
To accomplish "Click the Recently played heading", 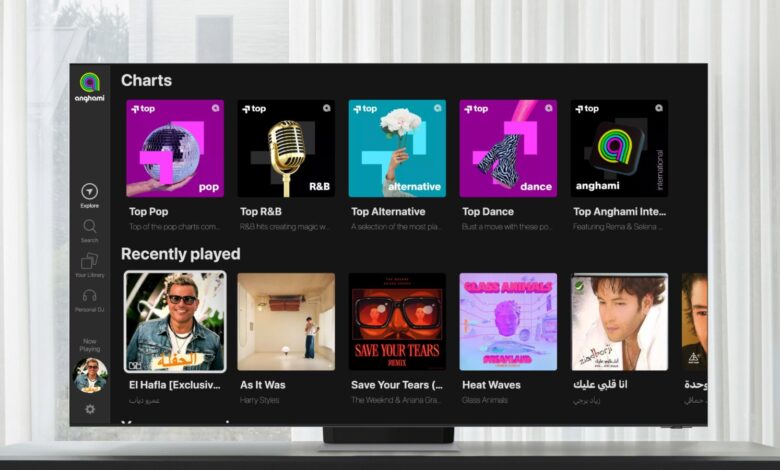I will click(x=181, y=254).
